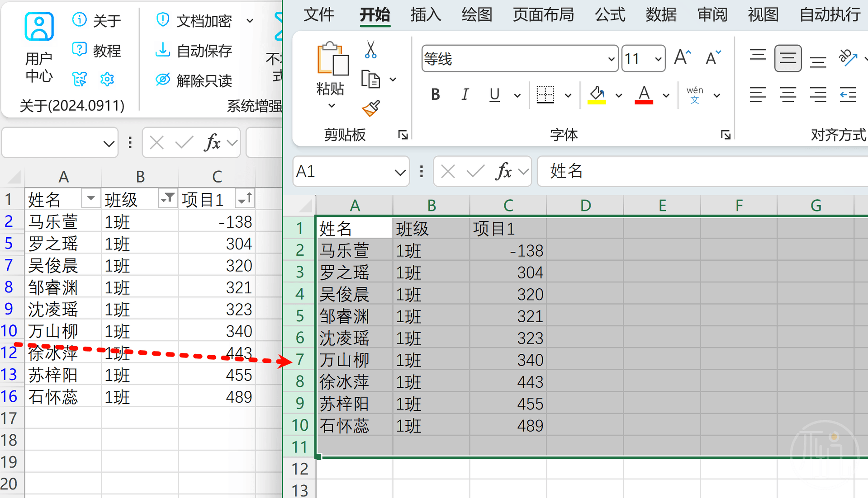The image size is (868, 498).
Task: Click 解除只读 eye icon
Action: [x=162, y=80]
